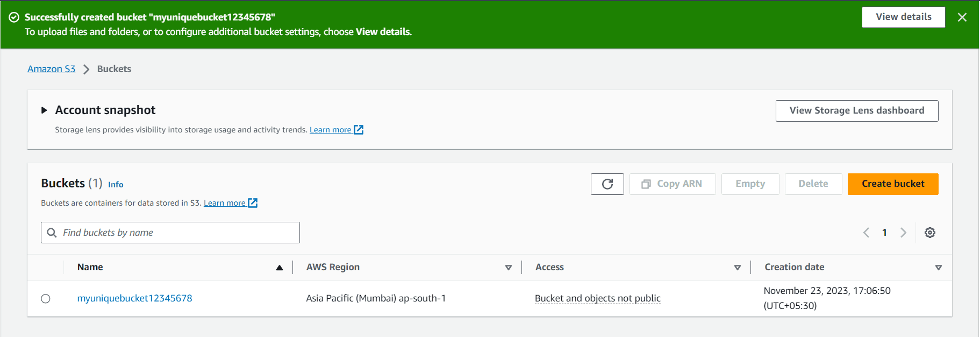
Task: Go to the next page arrow
Action: 903,233
